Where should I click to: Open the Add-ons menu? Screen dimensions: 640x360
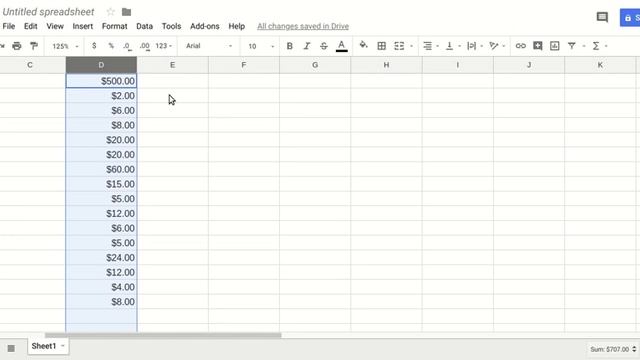click(x=204, y=26)
